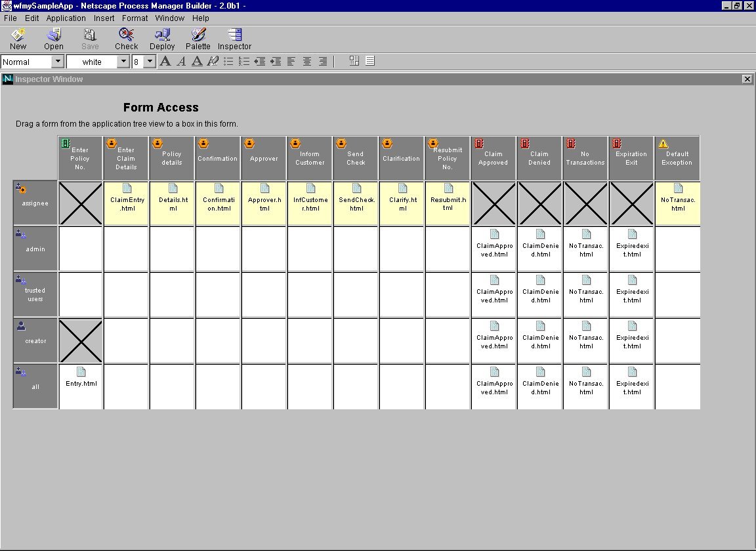Select SendCheck.html form cell

tap(356, 203)
